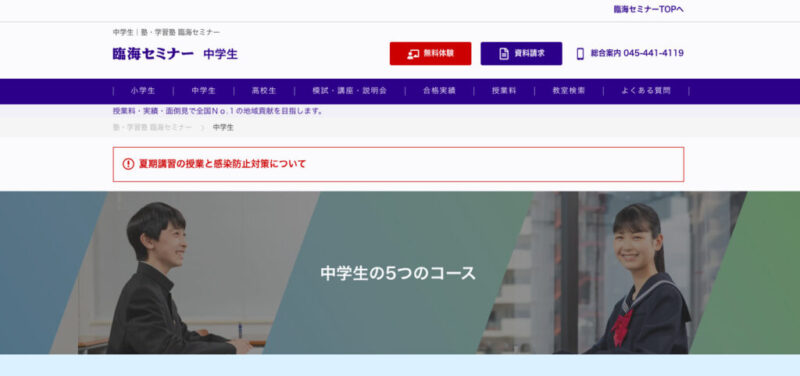Open 合格実績 menu item
The image size is (800, 376).
pos(439,91)
